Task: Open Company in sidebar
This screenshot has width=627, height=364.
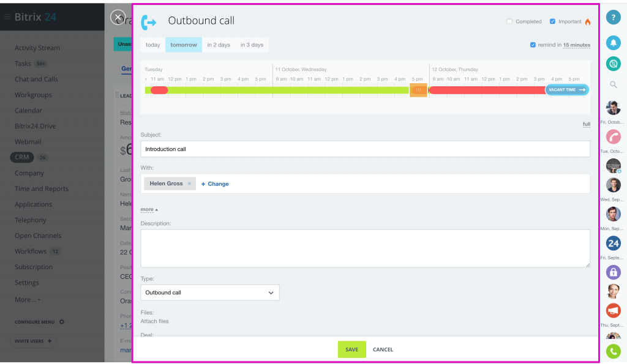Action: [x=29, y=173]
